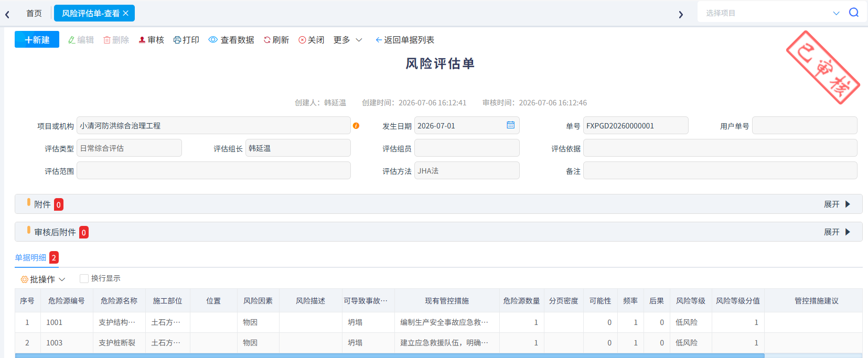Toggle the 换行显示 checkbox
The width and height of the screenshot is (868, 358).
(x=84, y=278)
